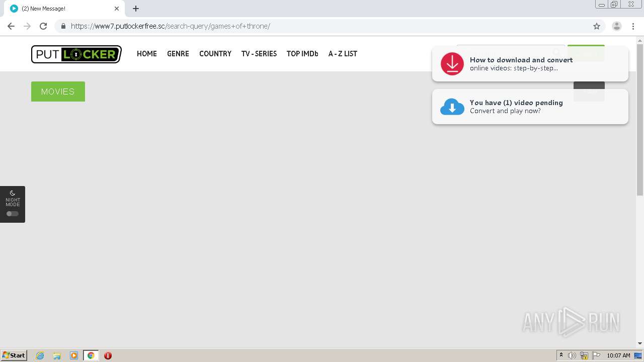Open Chrome three-dot menu
The image size is (644, 362).
[x=633, y=26]
